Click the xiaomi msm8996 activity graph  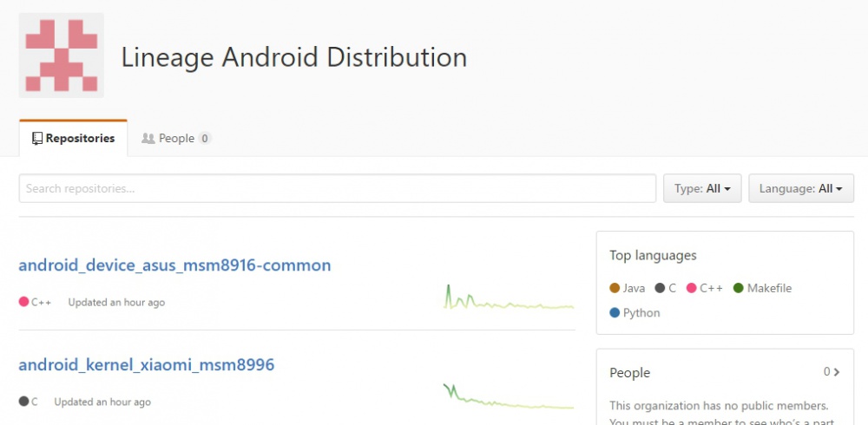click(x=509, y=396)
